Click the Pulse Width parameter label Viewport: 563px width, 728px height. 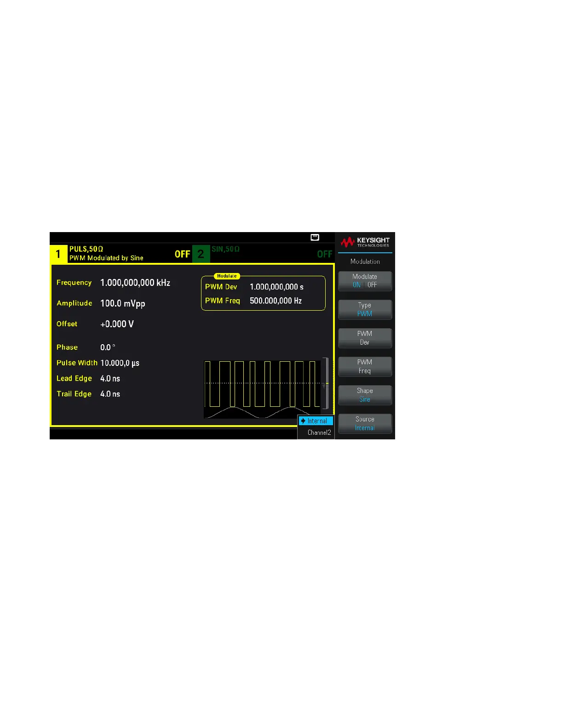click(77, 363)
